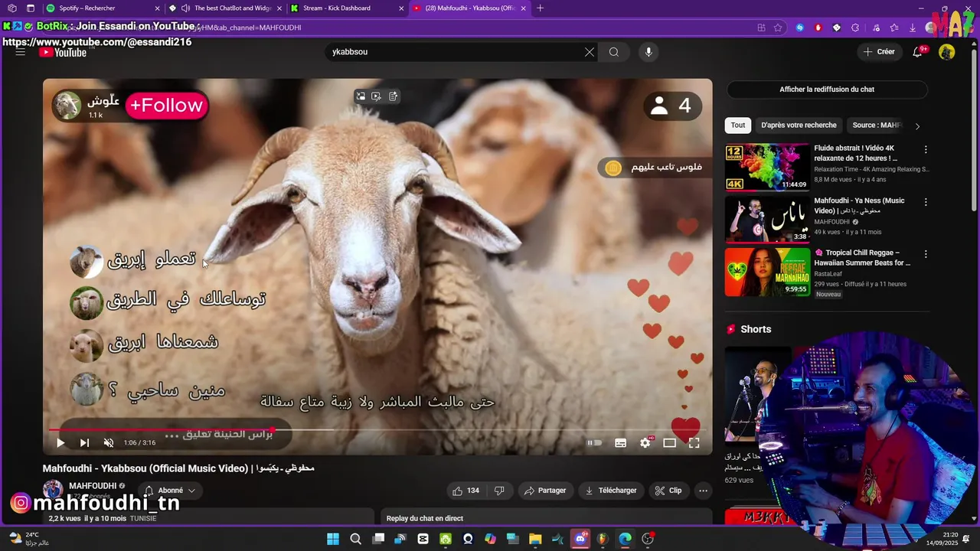Open YouTube notifications bell

click(x=918, y=52)
